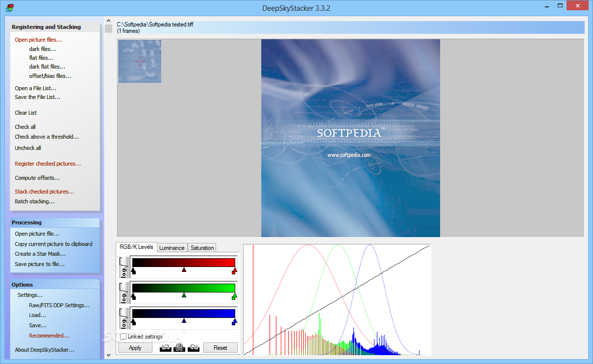Click the blue channel black point marker
The width and height of the screenshot is (593, 364).
click(x=133, y=321)
